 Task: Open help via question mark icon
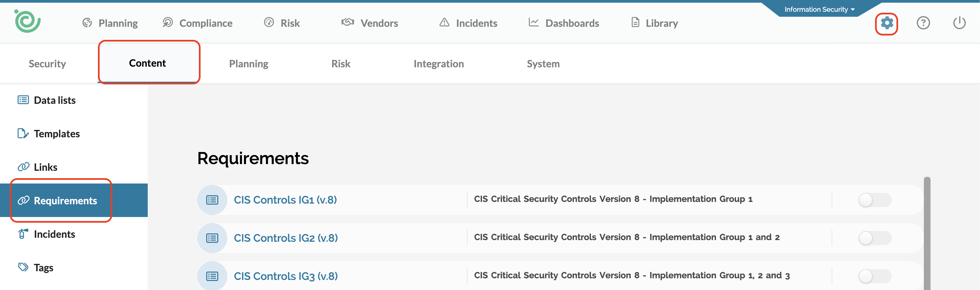(923, 23)
